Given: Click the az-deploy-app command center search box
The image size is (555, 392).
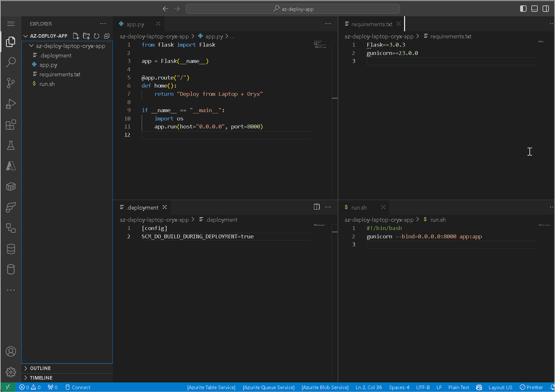Looking at the screenshot, I should (x=292, y=9).
